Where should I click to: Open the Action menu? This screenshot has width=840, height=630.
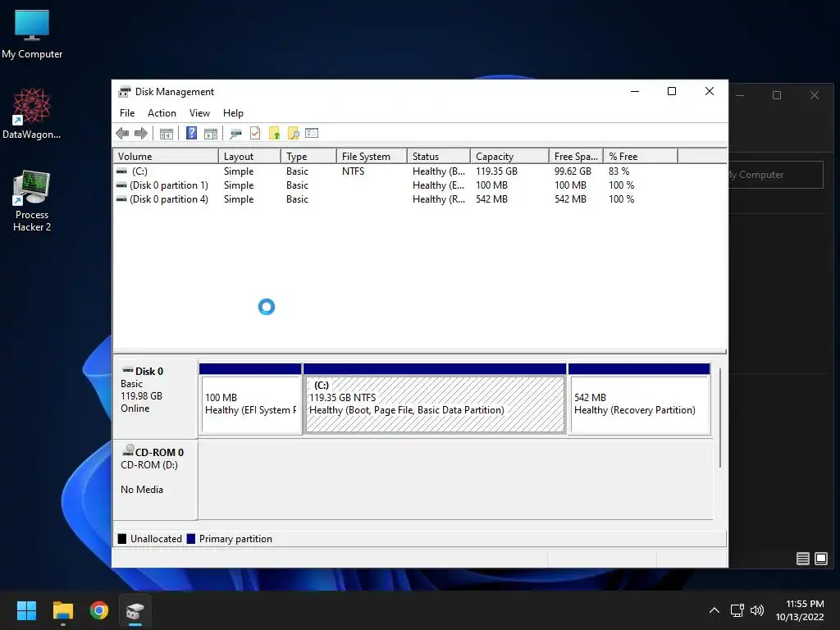(162, 113)
